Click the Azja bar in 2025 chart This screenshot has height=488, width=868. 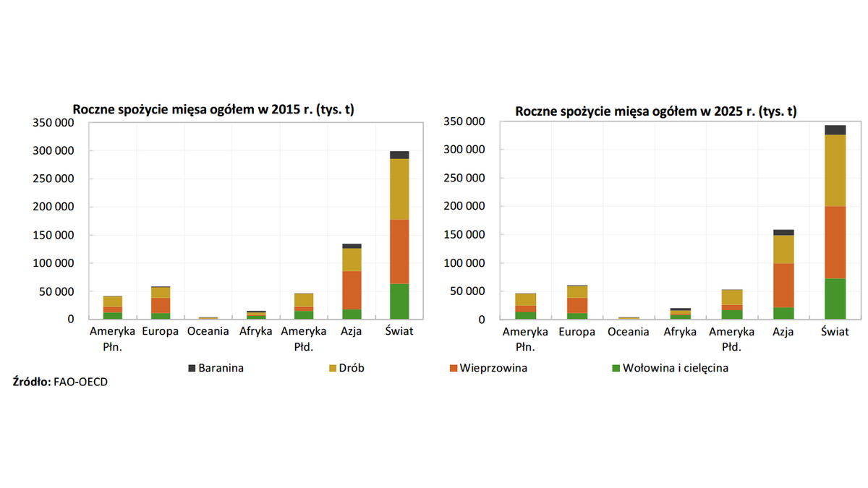tap(783, 275)
